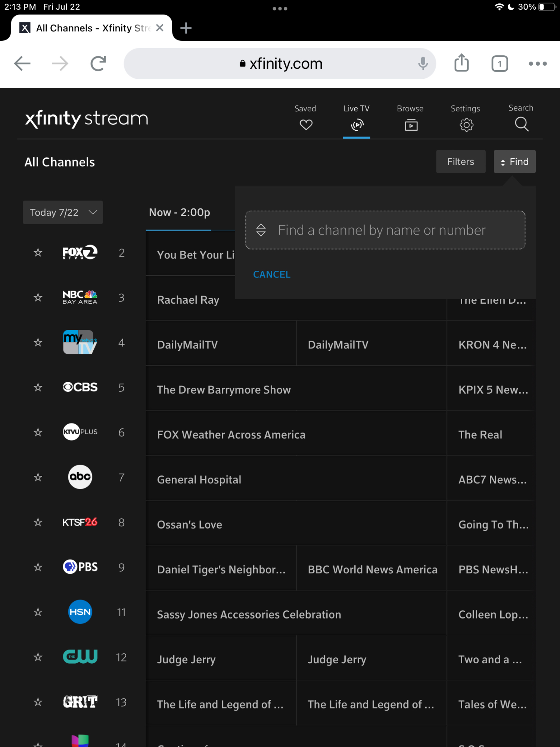Open KTVU Plus channel logo

click(x=80, y=432)
